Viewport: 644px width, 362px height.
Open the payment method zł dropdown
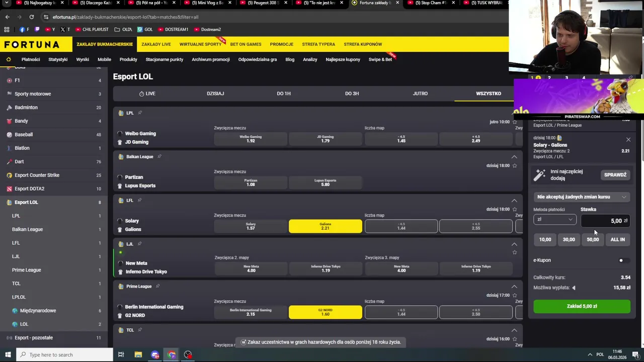(555, 220)
